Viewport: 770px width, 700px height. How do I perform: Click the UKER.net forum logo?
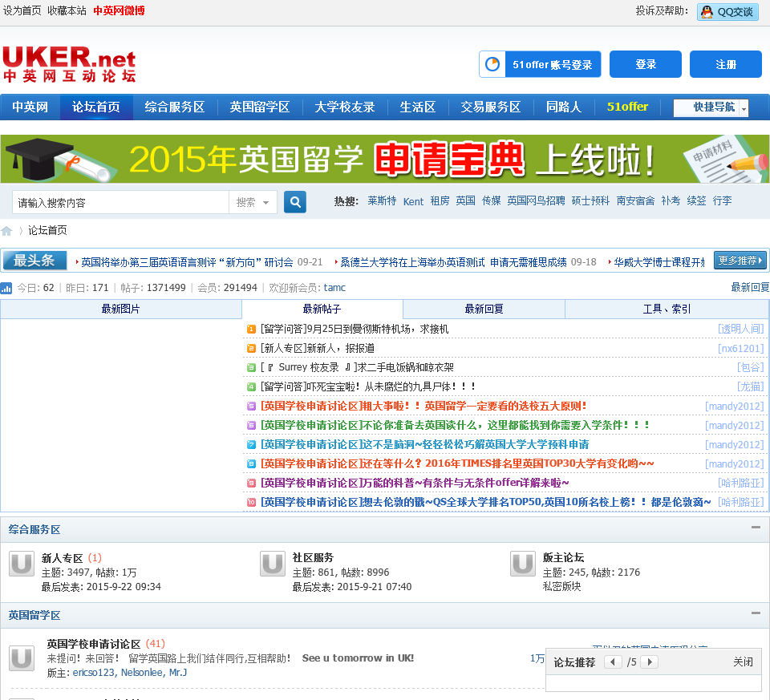[x=69, y=64]
